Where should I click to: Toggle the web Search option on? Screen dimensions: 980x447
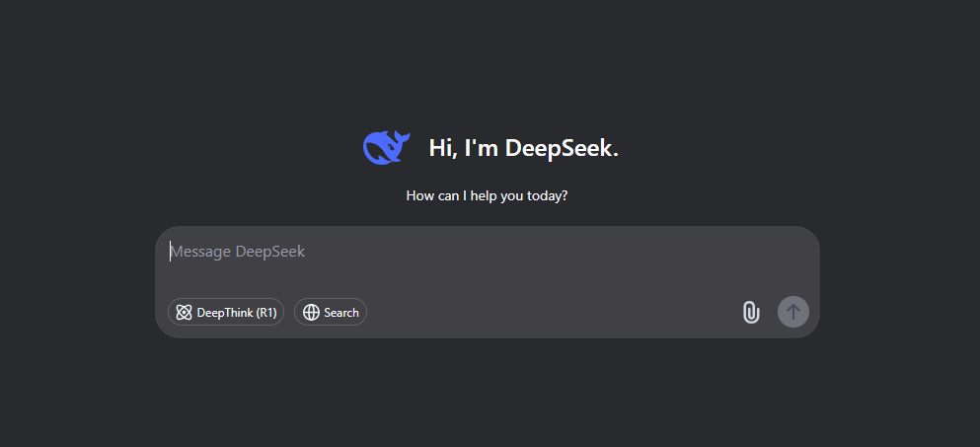330,312
